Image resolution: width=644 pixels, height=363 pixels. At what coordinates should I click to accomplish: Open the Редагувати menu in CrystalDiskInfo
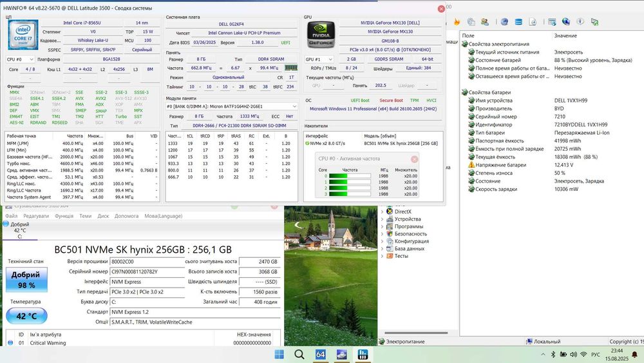(36, 216)
